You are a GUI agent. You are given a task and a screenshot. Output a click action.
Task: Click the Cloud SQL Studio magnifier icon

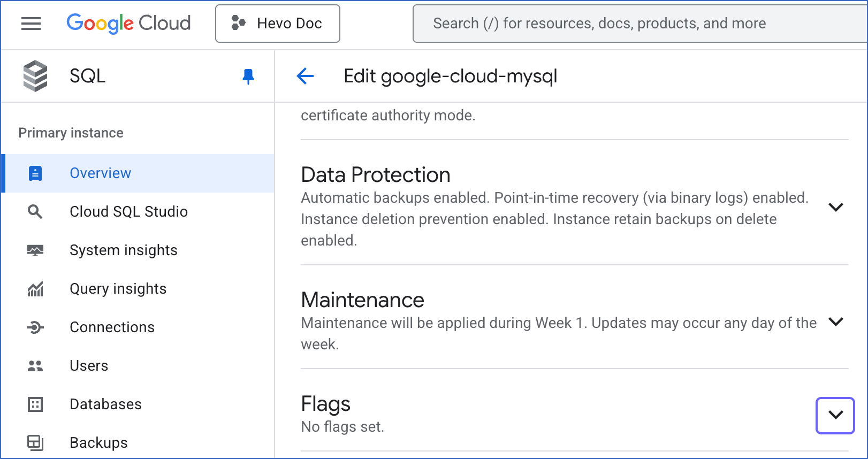point(35,212)
